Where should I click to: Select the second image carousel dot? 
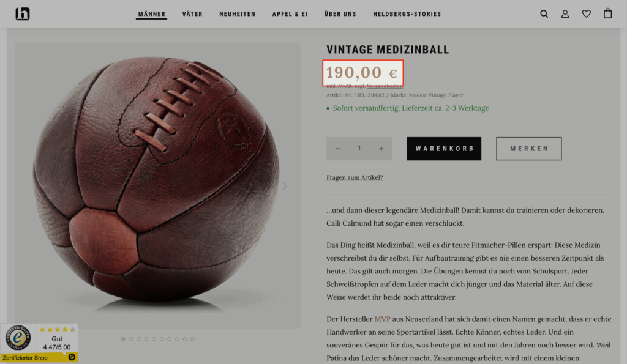coord(131,339)
